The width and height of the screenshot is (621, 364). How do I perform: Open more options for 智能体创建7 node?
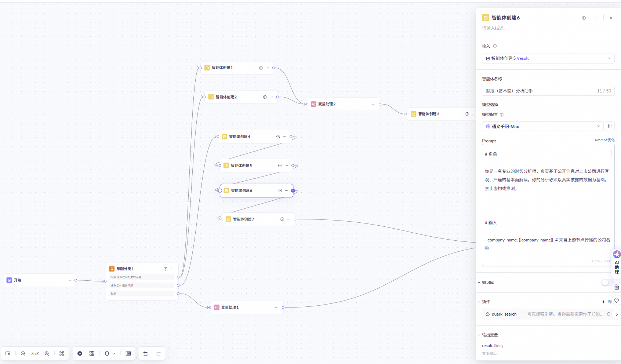pos(288,219)
